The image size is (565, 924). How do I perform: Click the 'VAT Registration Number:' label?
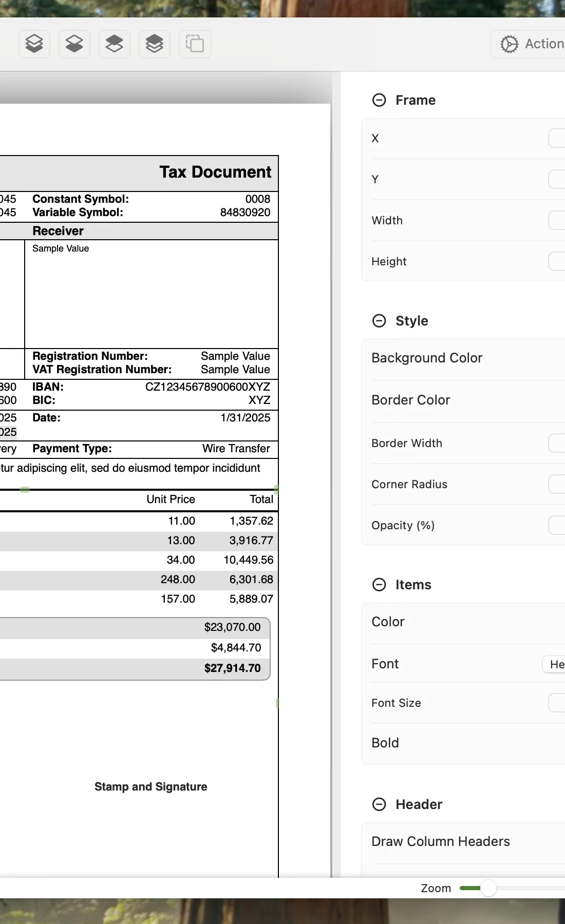coord(102,370)
